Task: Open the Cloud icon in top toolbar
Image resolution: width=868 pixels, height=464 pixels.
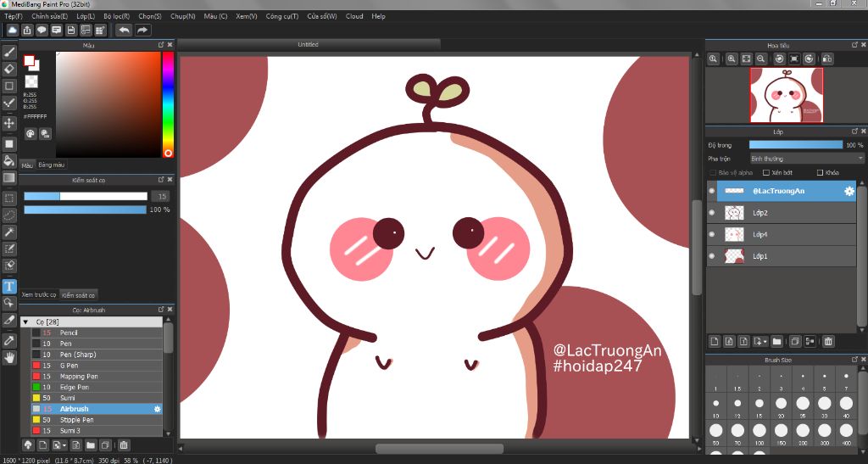Action: 12,30
